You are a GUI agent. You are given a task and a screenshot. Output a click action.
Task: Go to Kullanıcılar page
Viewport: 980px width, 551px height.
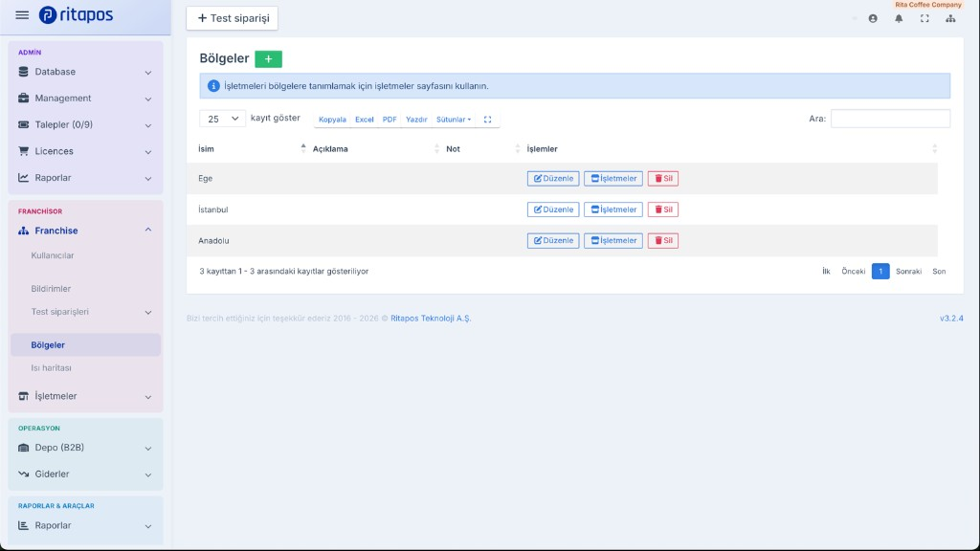coord(53,255)
